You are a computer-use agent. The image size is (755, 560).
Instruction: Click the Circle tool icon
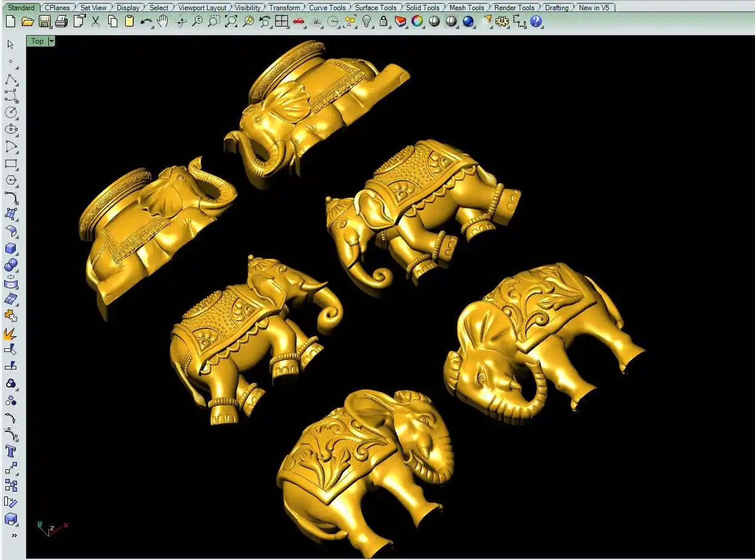11,112
